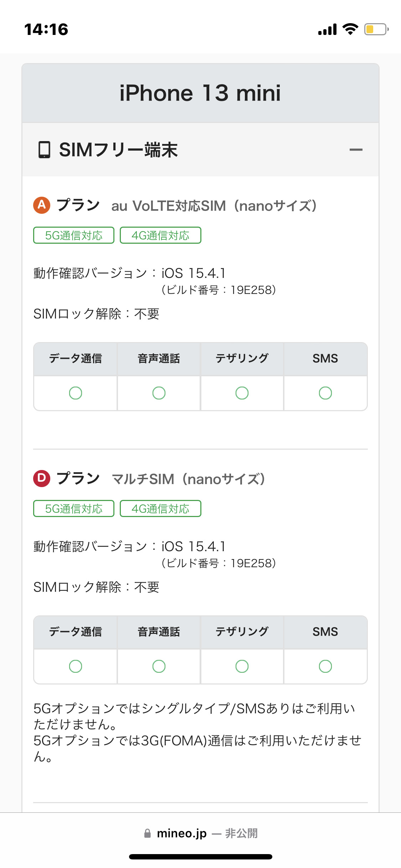Tap the home indicator bar at bottom
Viewport: 401px width, 868px height.
[200, 857]
